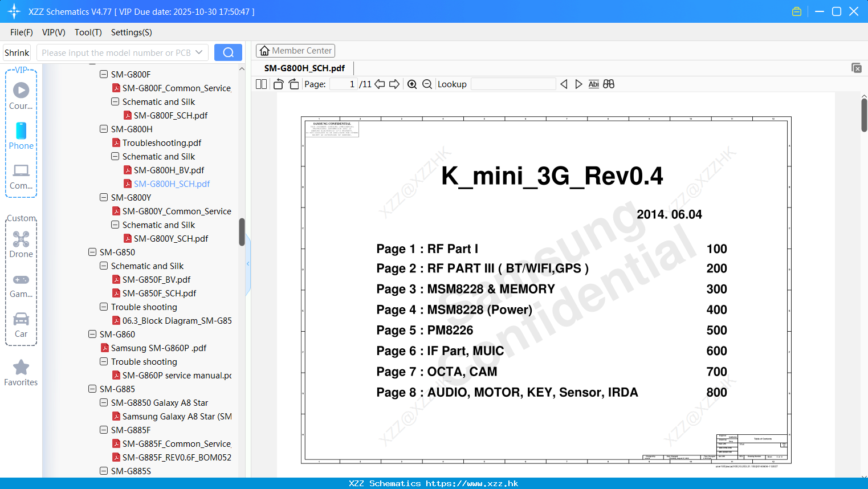Open SM-G850F_BV.pdf file

156,279
